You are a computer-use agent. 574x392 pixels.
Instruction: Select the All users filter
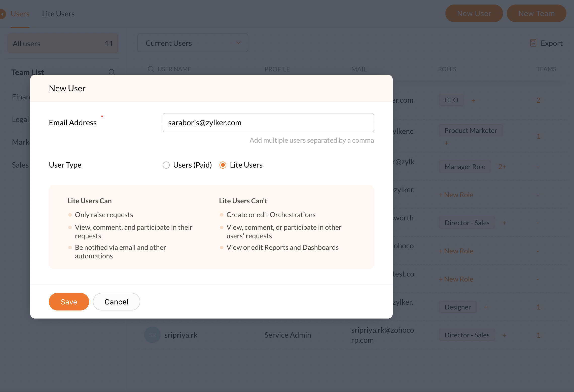[x=63, y=44]
